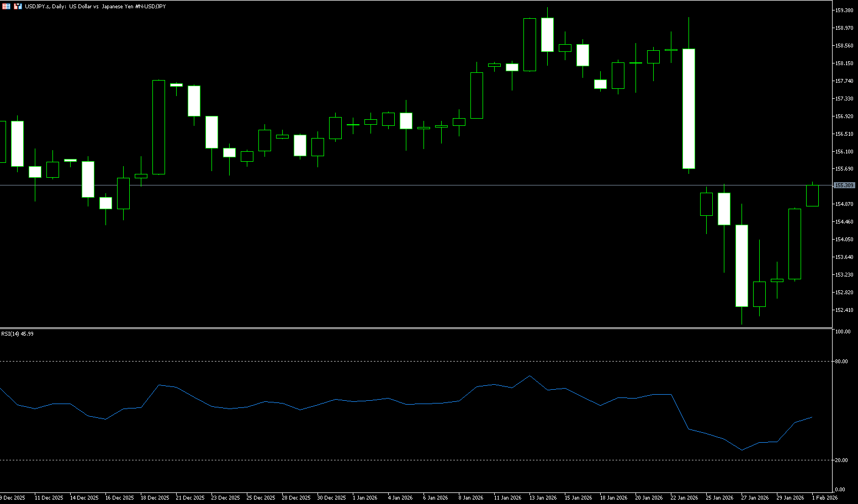Screen dimensions: 858x504
Task: Click the latest candle at chart's right edge
Action: click(x=812, y=195)
